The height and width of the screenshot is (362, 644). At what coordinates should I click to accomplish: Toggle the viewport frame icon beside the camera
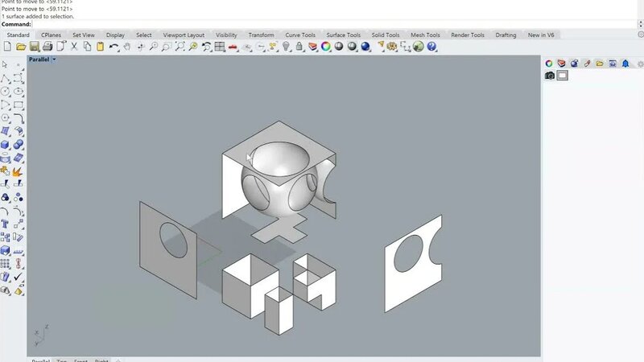[x=562, y=76]
